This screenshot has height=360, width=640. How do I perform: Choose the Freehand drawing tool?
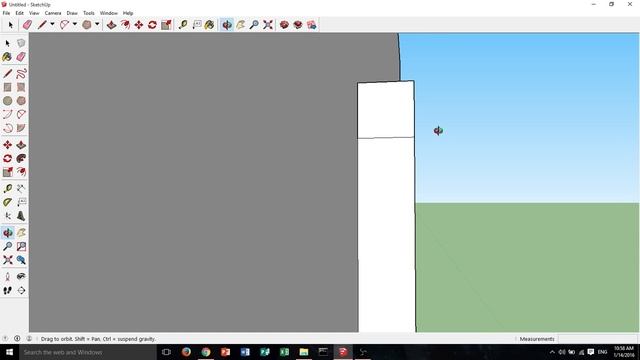21,73
